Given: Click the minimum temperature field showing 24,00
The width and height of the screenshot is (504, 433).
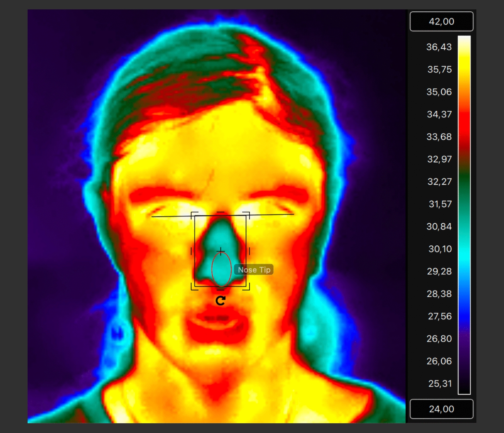Looking at the screenshot, I should tap(441, 409).
